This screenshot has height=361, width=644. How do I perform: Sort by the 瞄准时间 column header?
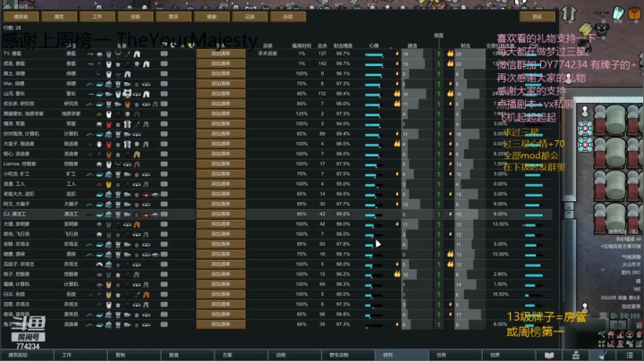coord(301,46)
